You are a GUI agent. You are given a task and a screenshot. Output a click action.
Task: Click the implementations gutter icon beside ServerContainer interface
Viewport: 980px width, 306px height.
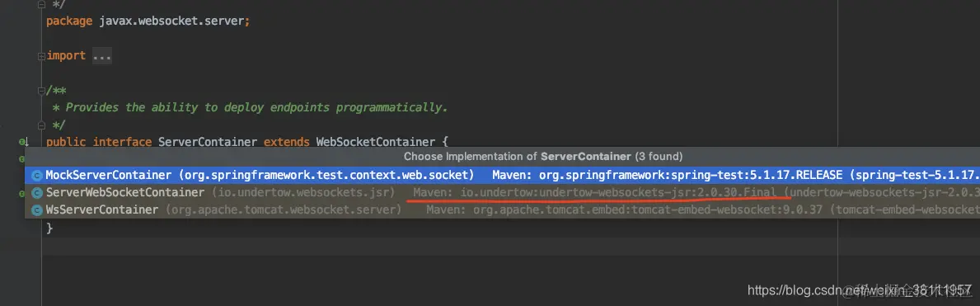(22, 142)
